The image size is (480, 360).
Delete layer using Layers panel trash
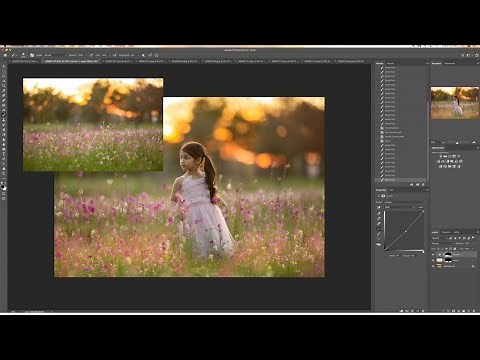(x=474, y=311)
